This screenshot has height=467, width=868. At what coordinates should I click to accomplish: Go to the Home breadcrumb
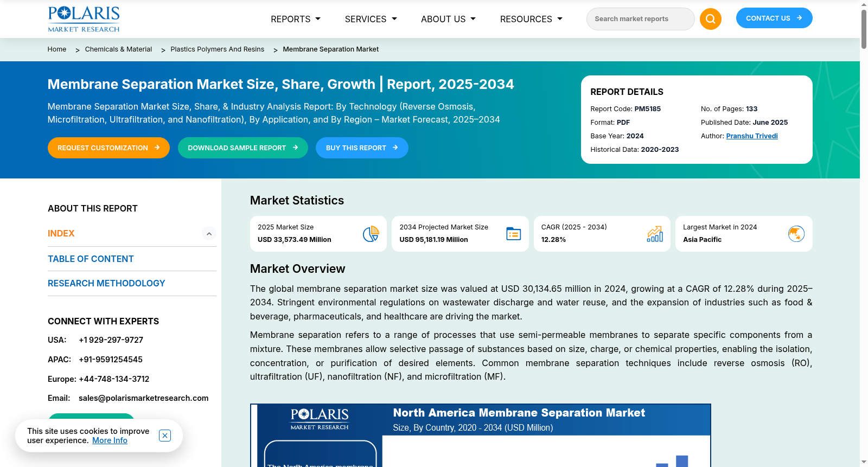point(57,49)
